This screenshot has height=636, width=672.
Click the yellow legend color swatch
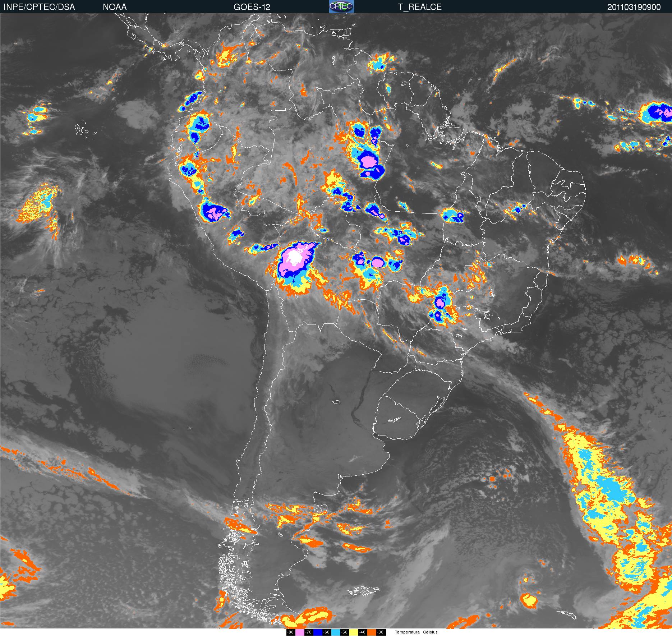pos(354,632)
